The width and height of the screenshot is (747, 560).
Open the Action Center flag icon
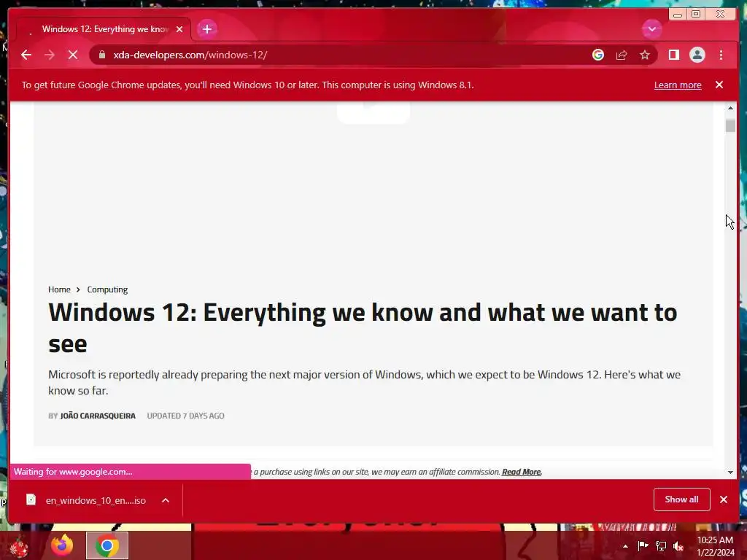(643, 545)
